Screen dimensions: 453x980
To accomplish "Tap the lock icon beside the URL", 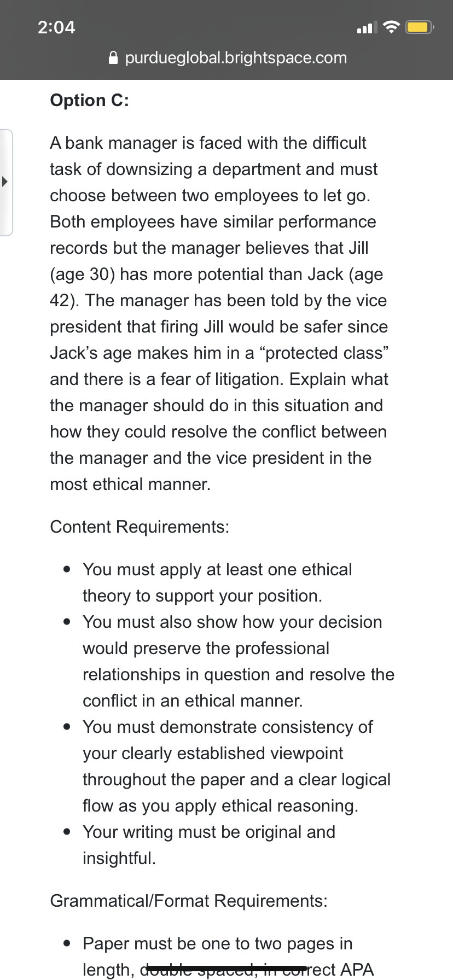I will click(113, 57).
